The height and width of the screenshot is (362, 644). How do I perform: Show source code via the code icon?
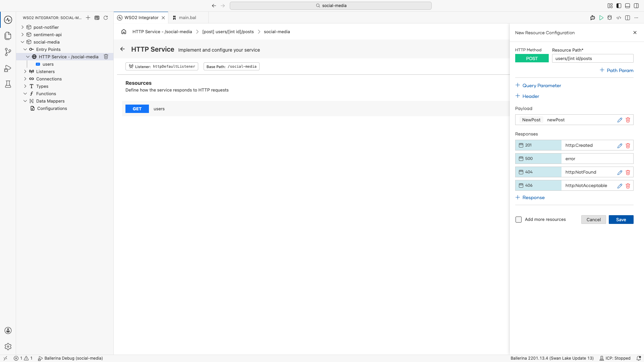point(619,18)
